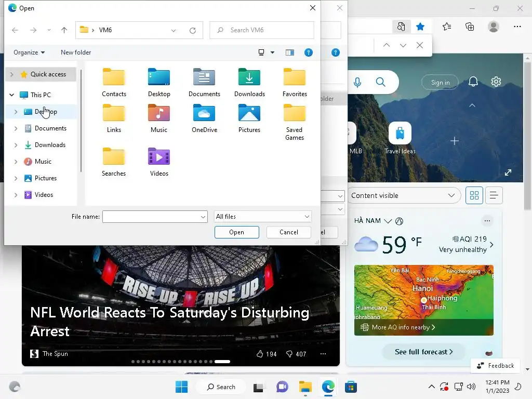Select the Music folder in file pane
This screenshot has height=399, width=532.
point(159,118)
